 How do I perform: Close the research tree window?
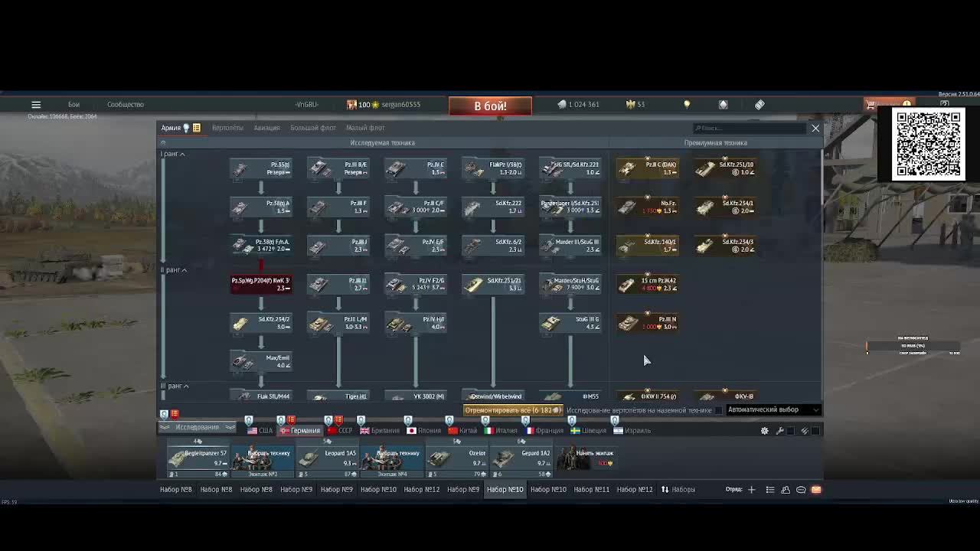click(x=815, y=128)
